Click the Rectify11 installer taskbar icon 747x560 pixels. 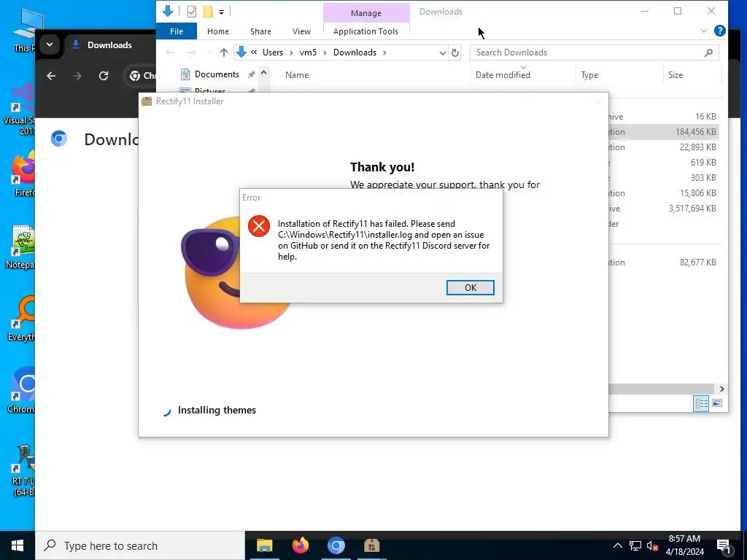371,545
